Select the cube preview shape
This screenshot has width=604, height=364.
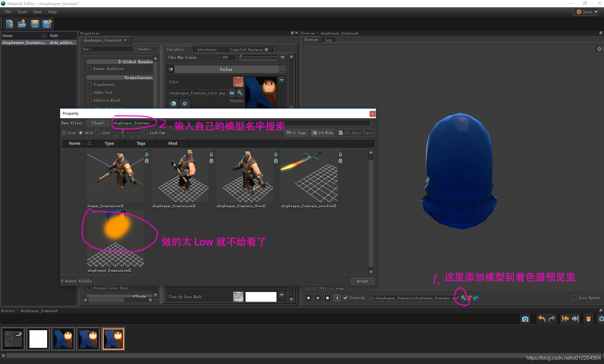coord(318,298)
